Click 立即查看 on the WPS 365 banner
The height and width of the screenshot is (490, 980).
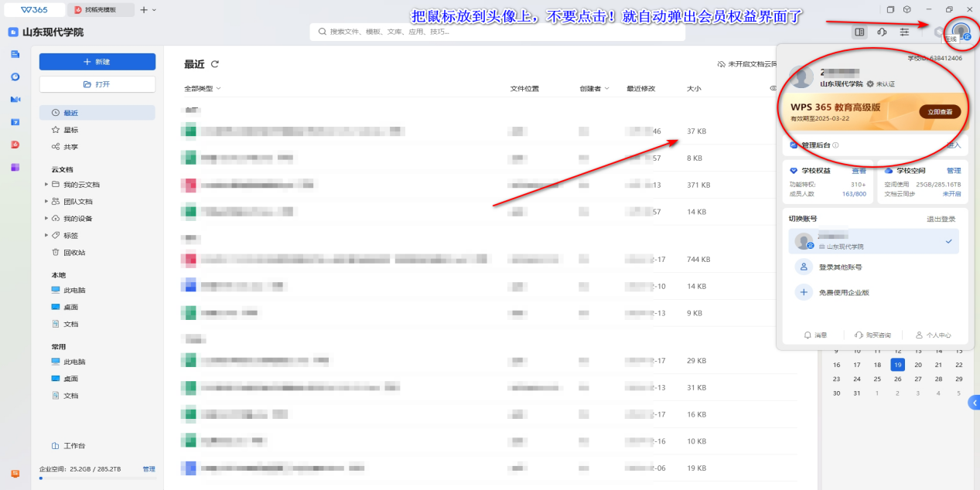(x=940, y=112)
